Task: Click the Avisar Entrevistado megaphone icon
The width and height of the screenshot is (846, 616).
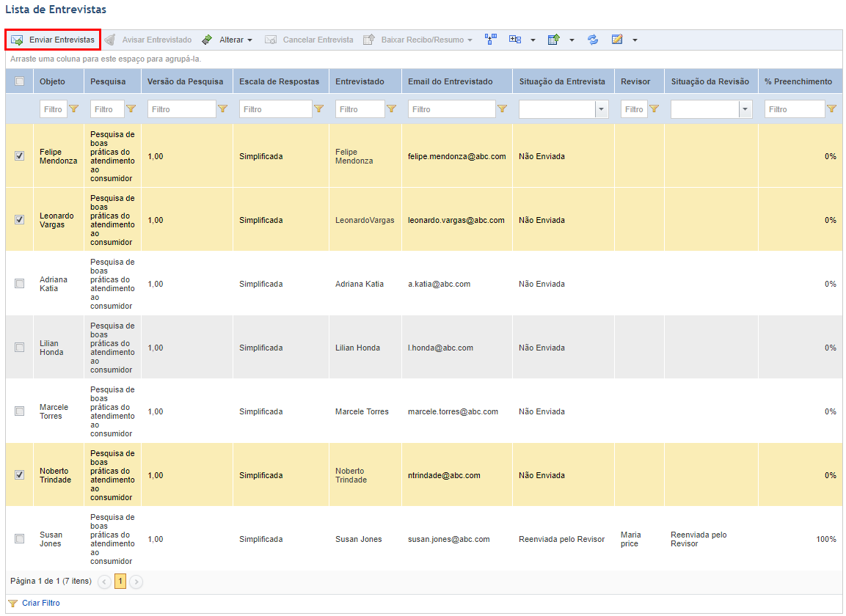Action: [110, 40]
